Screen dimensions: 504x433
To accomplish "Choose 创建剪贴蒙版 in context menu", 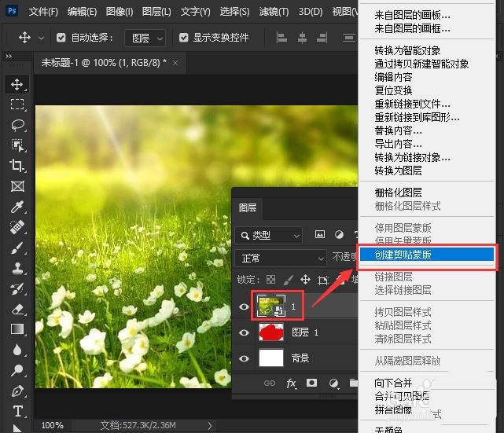I will tap(427, 255).
